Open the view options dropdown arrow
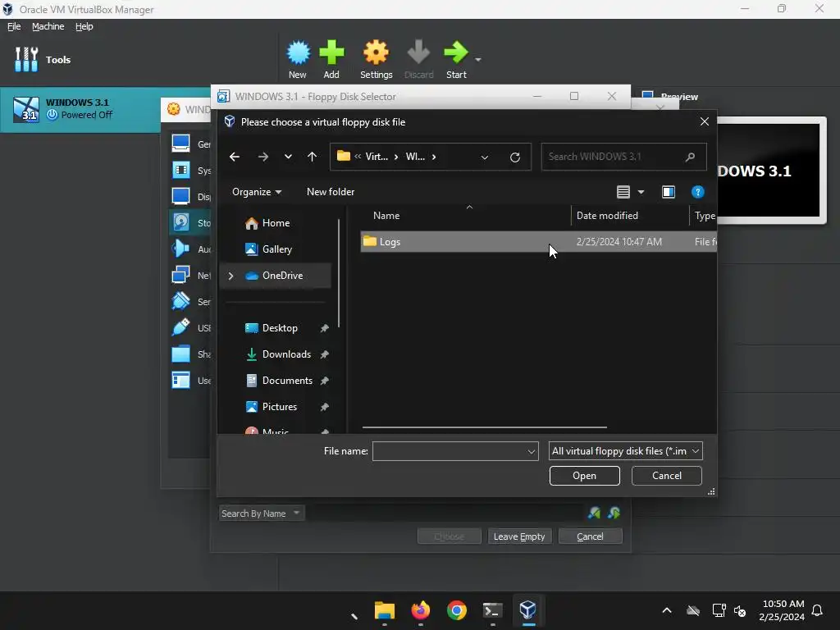The width and height of the screenshot is (840, 630). tap(641, 192)
